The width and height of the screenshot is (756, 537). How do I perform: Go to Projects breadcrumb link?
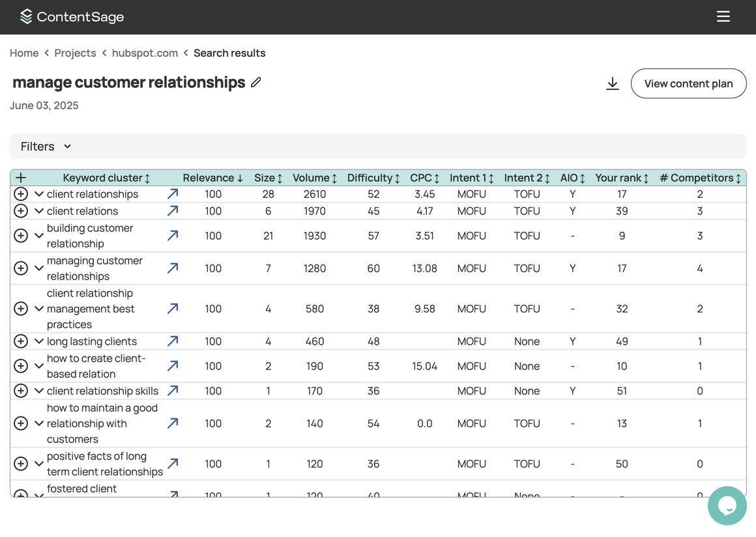75,53
